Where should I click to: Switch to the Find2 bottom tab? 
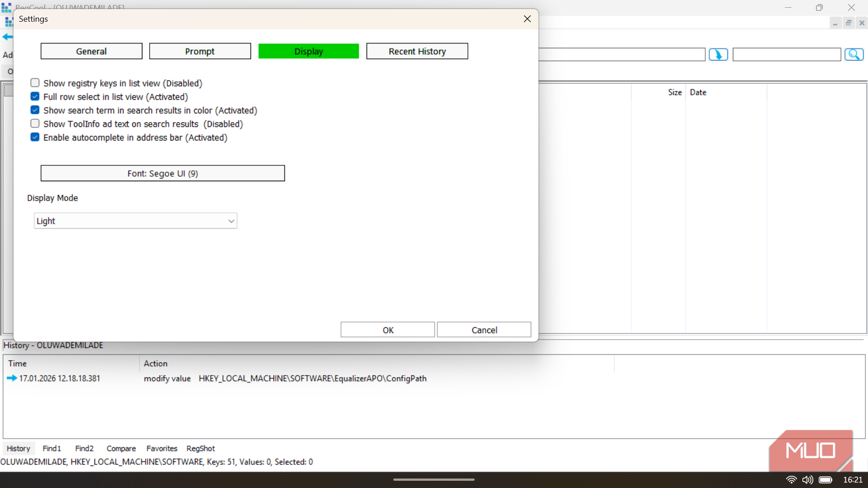[x=85, y=448]
